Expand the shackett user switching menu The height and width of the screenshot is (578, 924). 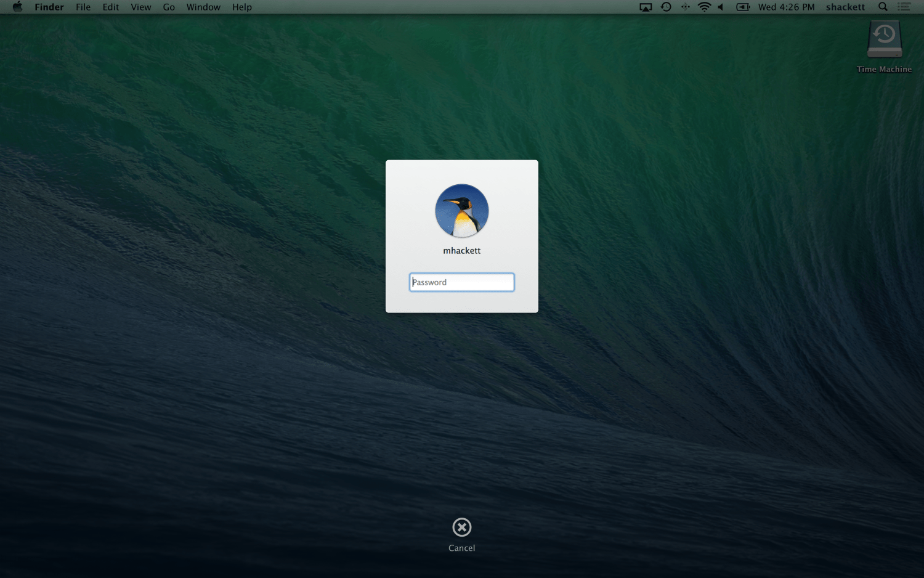tap(845, 7)
